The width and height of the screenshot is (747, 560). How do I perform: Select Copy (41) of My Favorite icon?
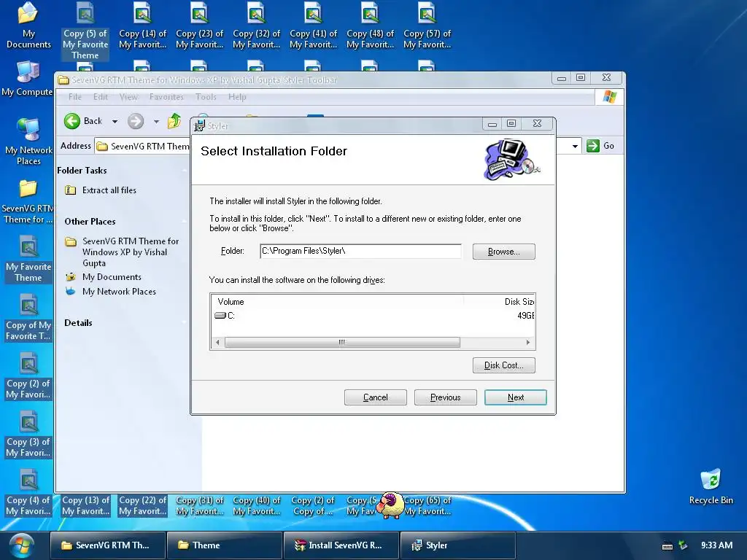[313, 26]
